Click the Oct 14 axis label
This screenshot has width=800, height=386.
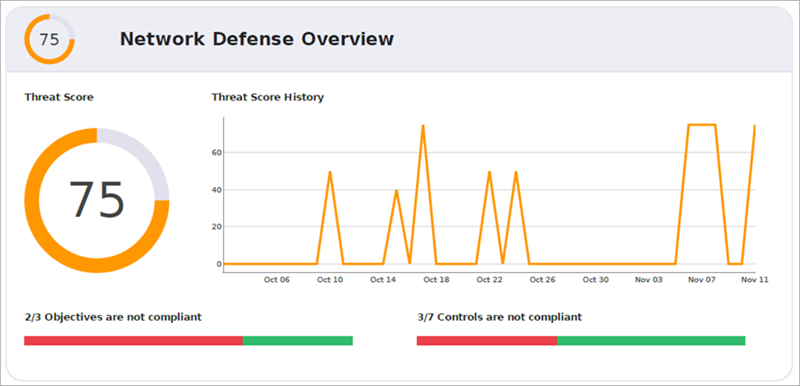click(383, 280)
